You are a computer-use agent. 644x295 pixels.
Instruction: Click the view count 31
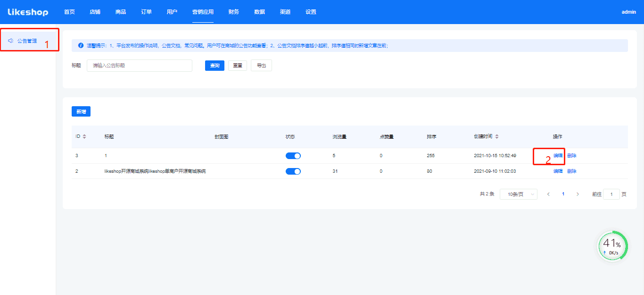pyautogui.click(x=335, y=171)
